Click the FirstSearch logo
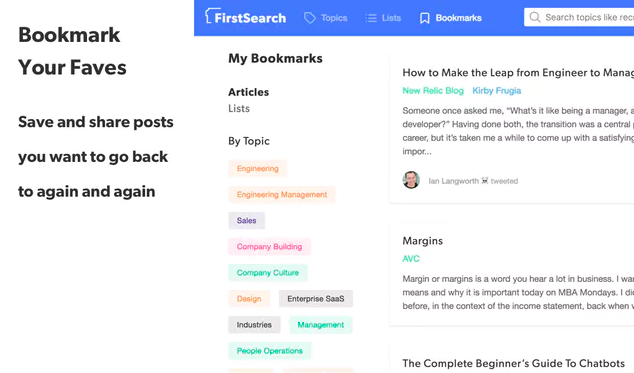The height and width of the screenshot is (373, 634). pos(245,17)
